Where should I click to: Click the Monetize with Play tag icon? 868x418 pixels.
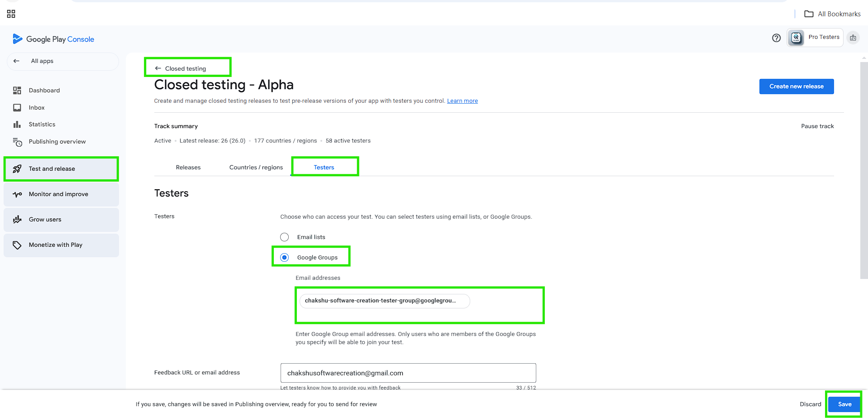[x=17, y=245]
